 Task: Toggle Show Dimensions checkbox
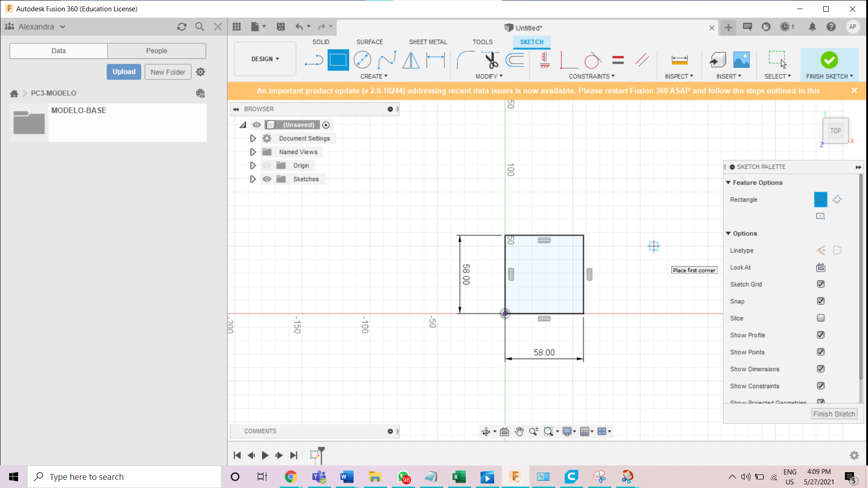(821, 369)
